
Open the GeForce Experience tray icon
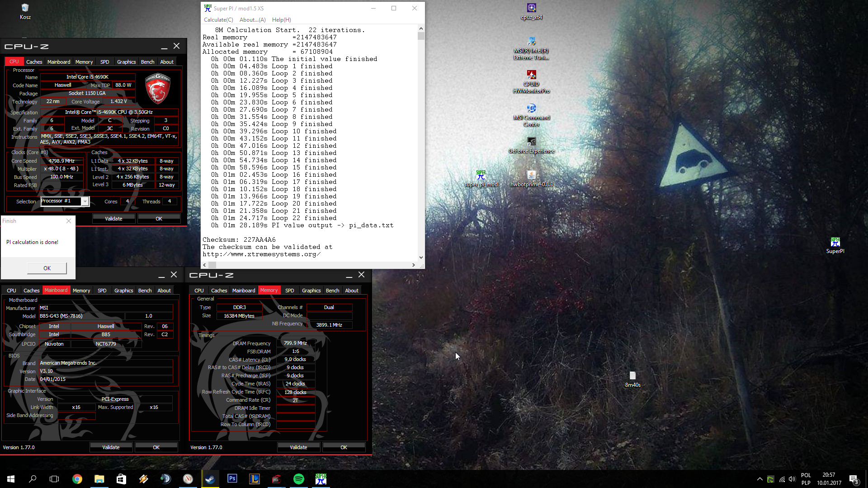coord(770,479)
